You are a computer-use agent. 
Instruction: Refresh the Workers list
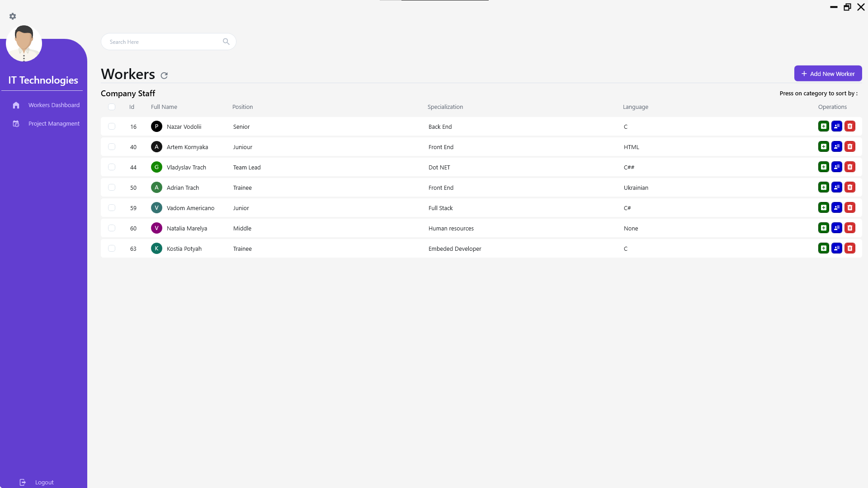click(164, 75)
